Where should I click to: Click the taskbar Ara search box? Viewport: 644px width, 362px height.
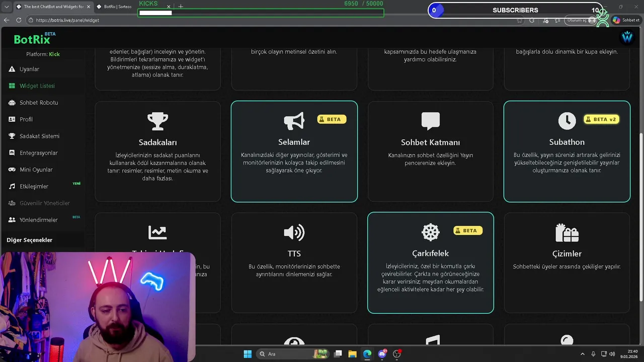292,354
